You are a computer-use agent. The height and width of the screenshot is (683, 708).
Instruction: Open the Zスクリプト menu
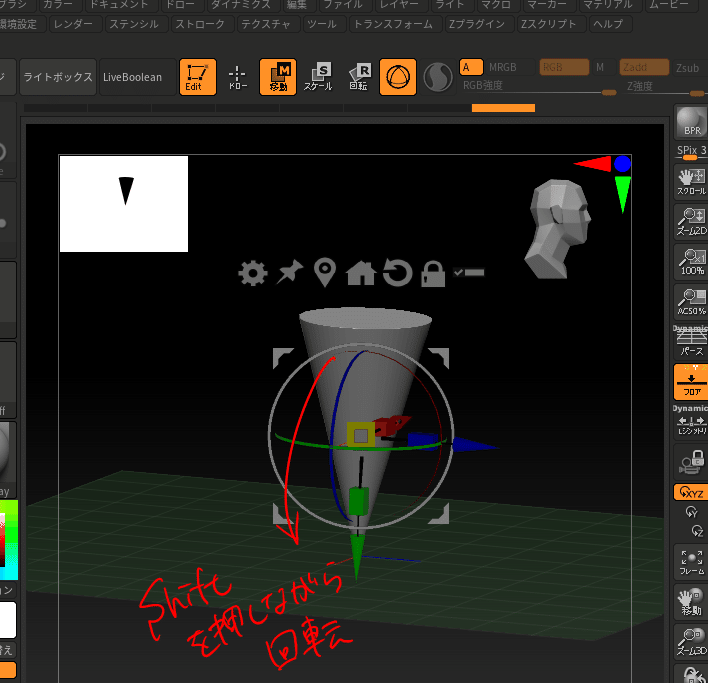pos(549,24)
